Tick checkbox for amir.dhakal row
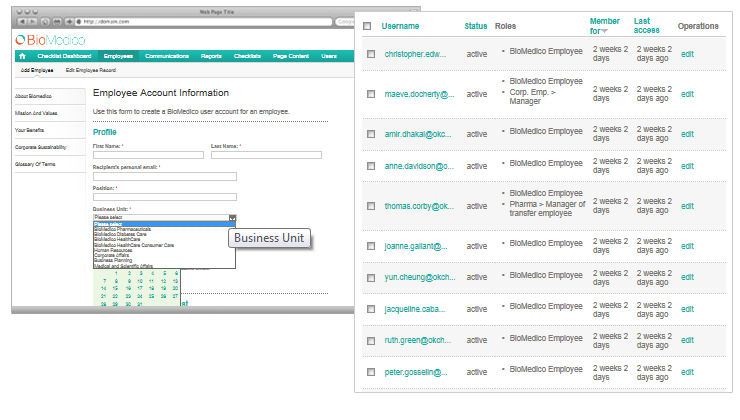740x420 pixels. pyautogui.click(x=371, y=134)
